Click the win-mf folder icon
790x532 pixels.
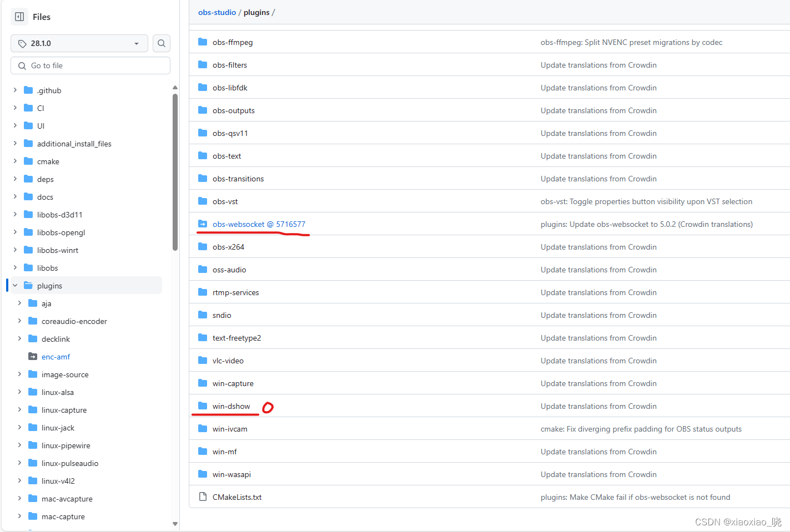pyautogui.click(x=203, y=451)
